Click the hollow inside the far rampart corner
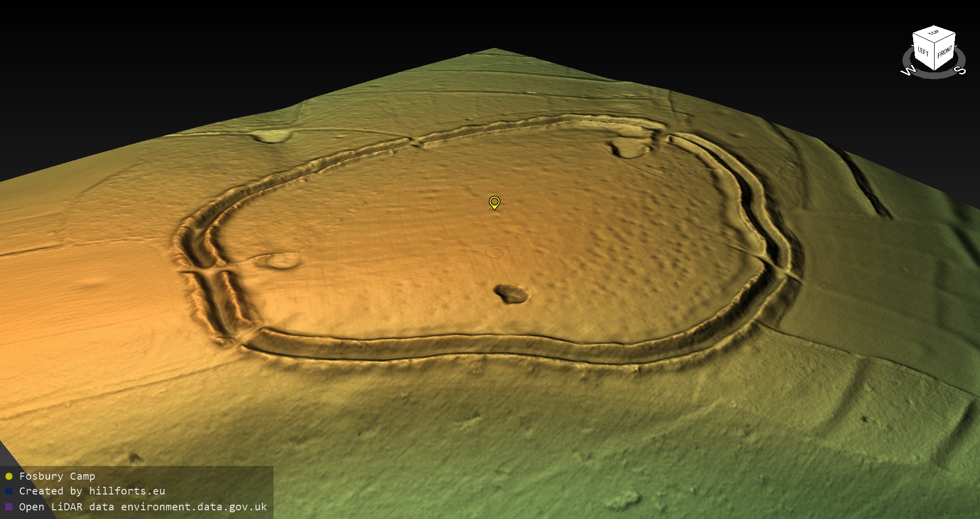 pyautogui.click(x=630, y=149)
